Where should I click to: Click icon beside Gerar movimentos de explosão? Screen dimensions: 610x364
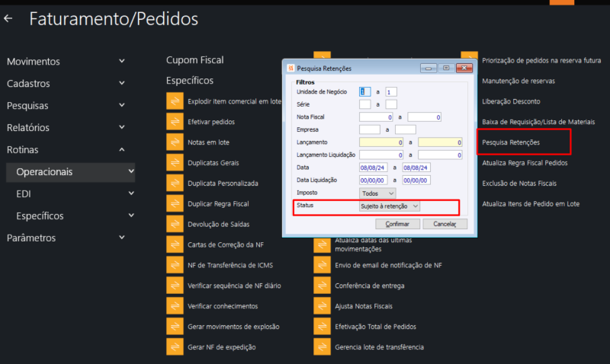click(175, 327)
